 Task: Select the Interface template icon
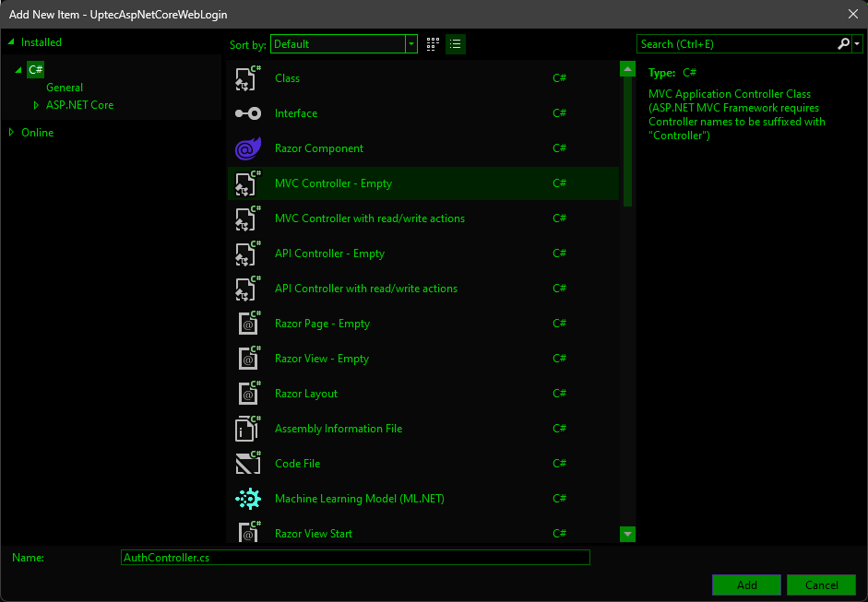pos(247,113)
